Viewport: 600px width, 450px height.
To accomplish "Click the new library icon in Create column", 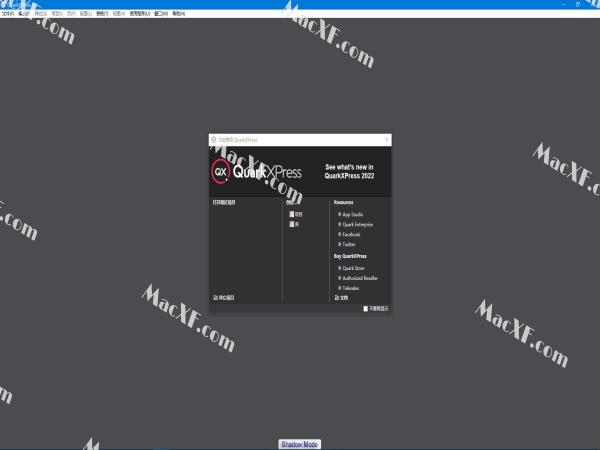I will 292,224.
